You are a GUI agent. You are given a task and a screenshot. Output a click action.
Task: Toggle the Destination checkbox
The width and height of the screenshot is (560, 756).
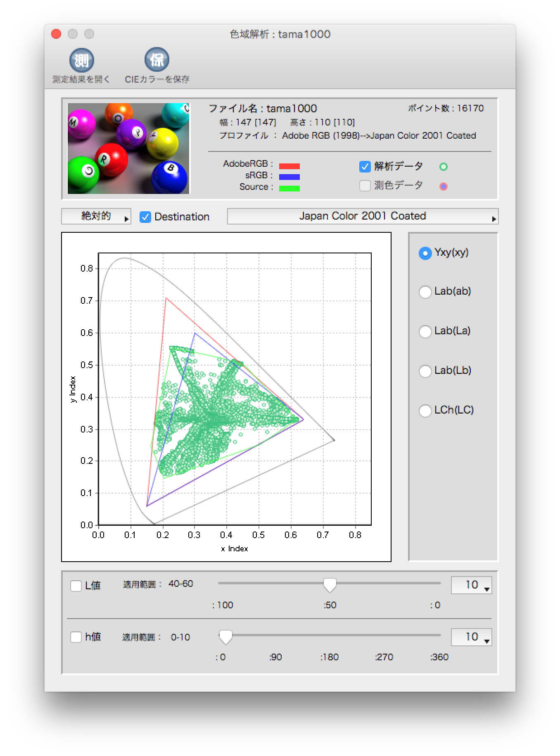click(145, 217)
